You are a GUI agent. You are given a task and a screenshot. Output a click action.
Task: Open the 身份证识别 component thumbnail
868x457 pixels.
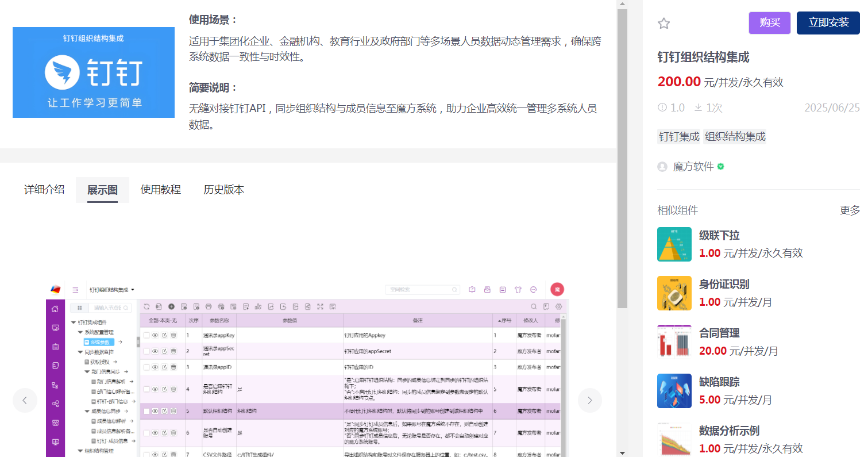674,293
